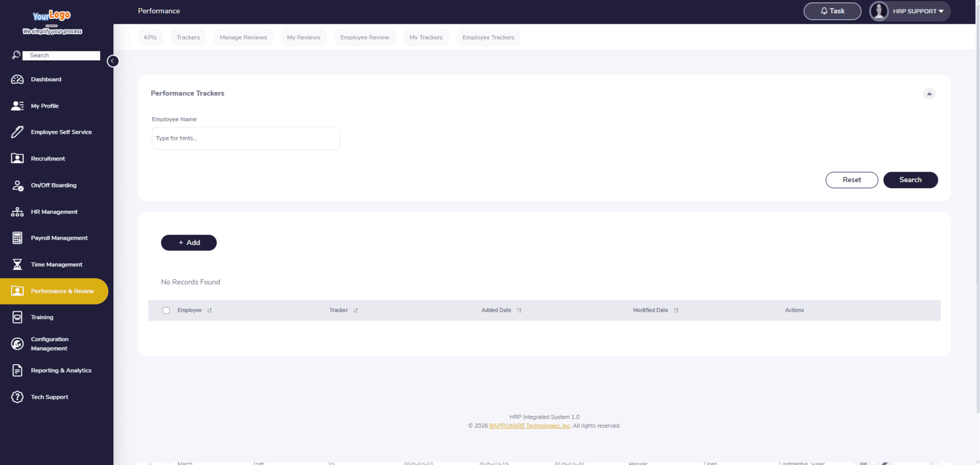Sort table by Employee column arrows
The width and height of the screenshot is (980, 465).
pos(209,311)
